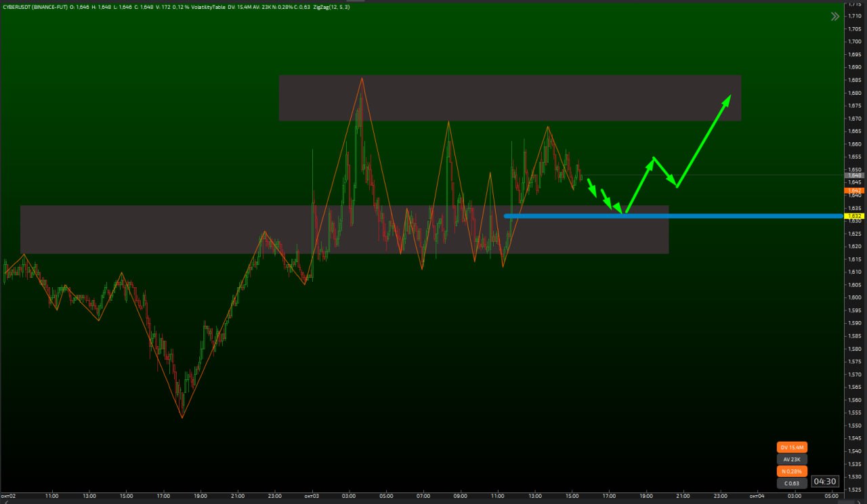Click the orange 1,642 price marker
The height and width of the screenshot is (504, 867).
(853, 190)
